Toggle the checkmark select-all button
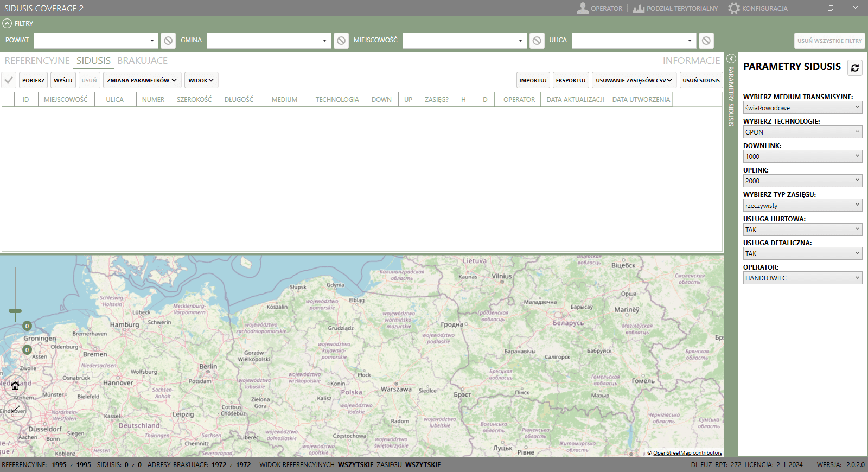Viewport: 868px width, 472px height. pos(9,80)
